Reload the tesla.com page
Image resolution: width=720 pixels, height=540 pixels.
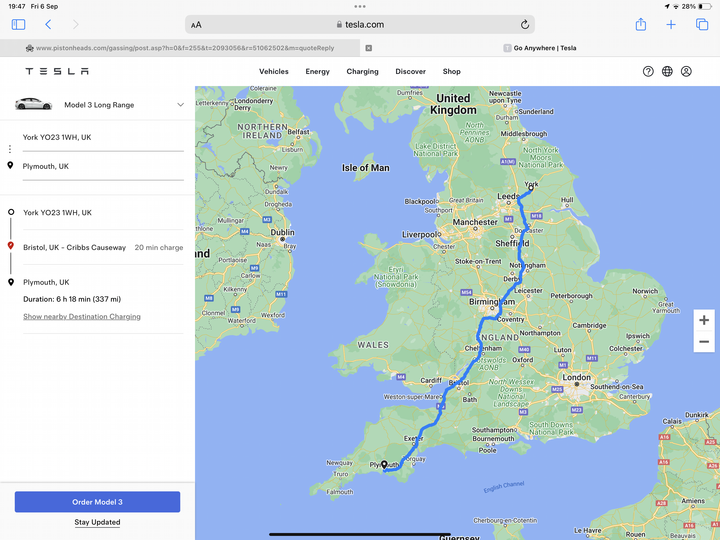(x=525, y=24)
